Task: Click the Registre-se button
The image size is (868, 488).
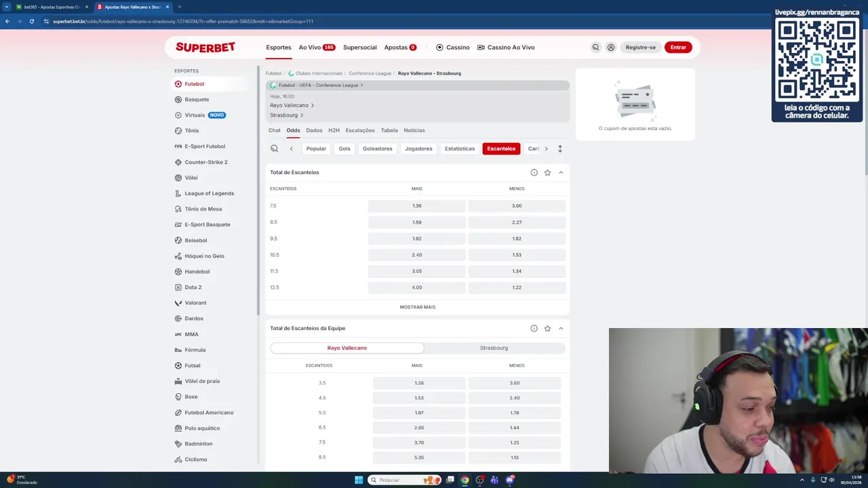Action: pyautogui.click(x=640, y=47)
